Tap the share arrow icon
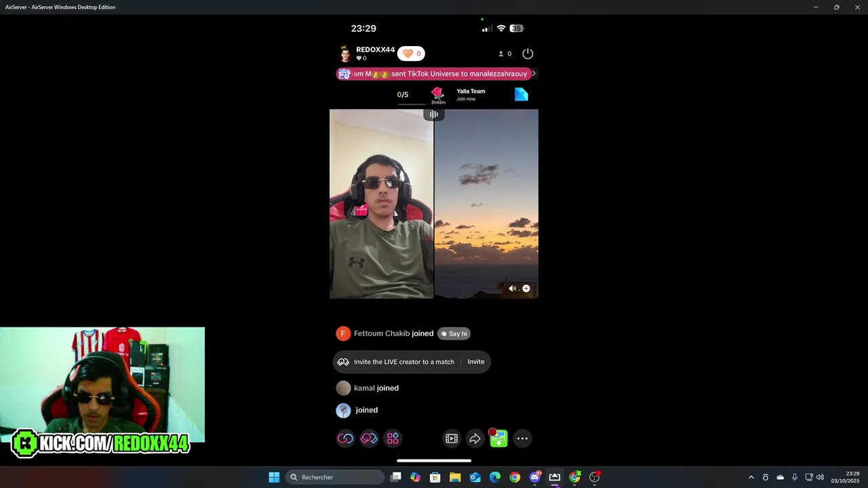868x488 pixels. tap(475, 439)
